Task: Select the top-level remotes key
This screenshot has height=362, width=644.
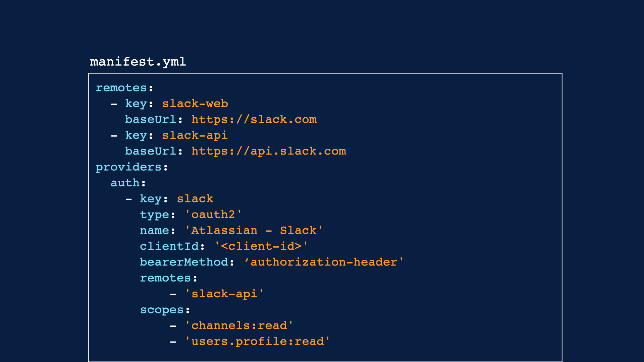Action: click(x=121, y=88)
